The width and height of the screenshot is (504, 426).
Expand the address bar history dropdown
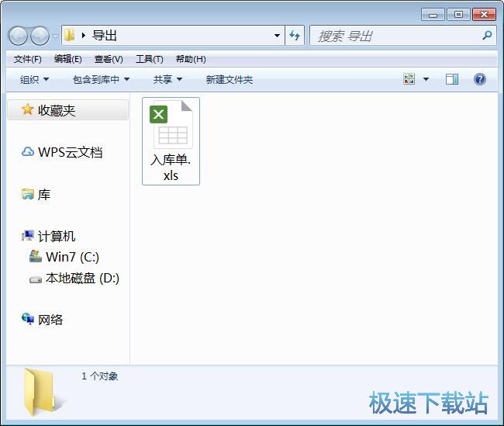pos(277,36)
